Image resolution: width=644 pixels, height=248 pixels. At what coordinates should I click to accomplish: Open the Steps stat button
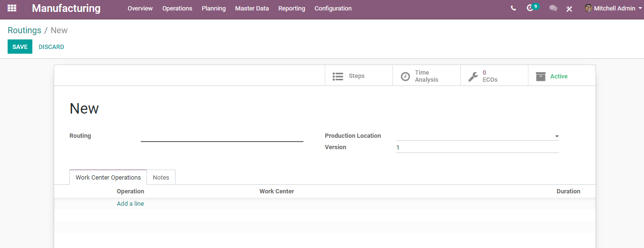click(359, 76)
